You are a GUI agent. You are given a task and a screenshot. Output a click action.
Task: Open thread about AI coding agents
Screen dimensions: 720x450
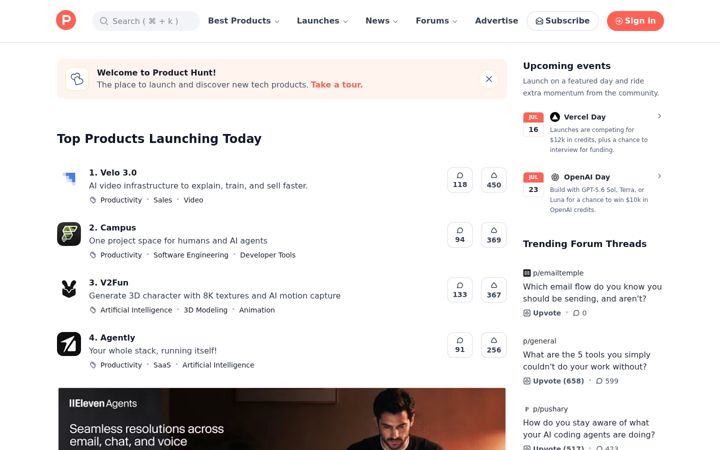coord(589,428)
